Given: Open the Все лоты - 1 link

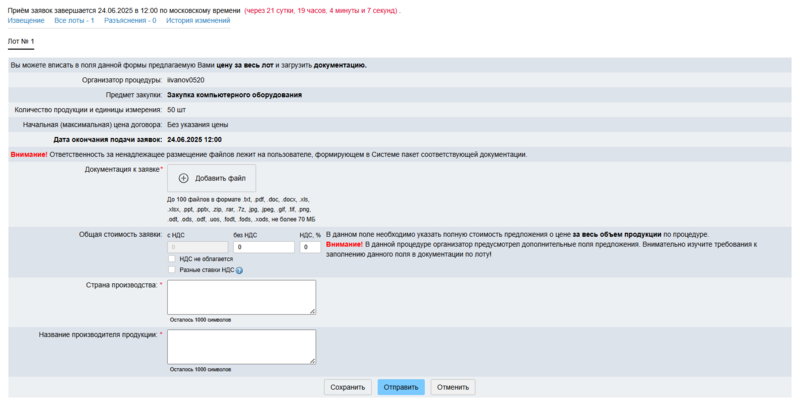Looking at the screenshot, I should point(75,20).
